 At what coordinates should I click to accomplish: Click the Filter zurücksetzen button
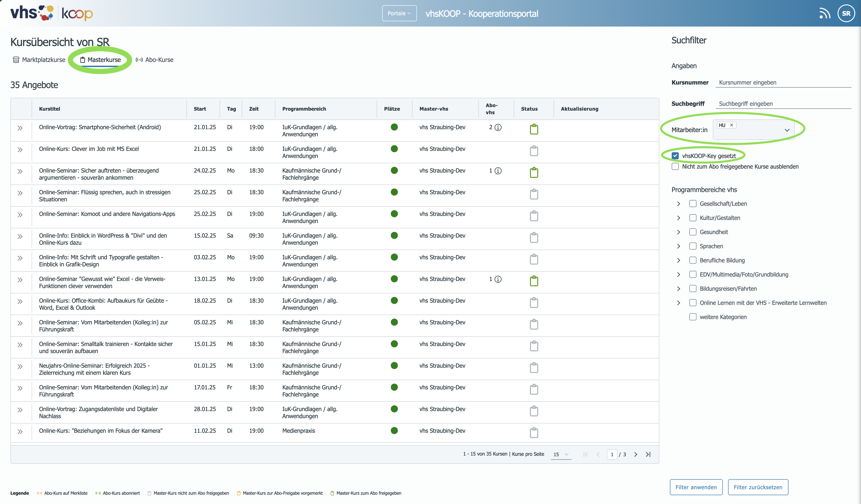pos(758,487)
